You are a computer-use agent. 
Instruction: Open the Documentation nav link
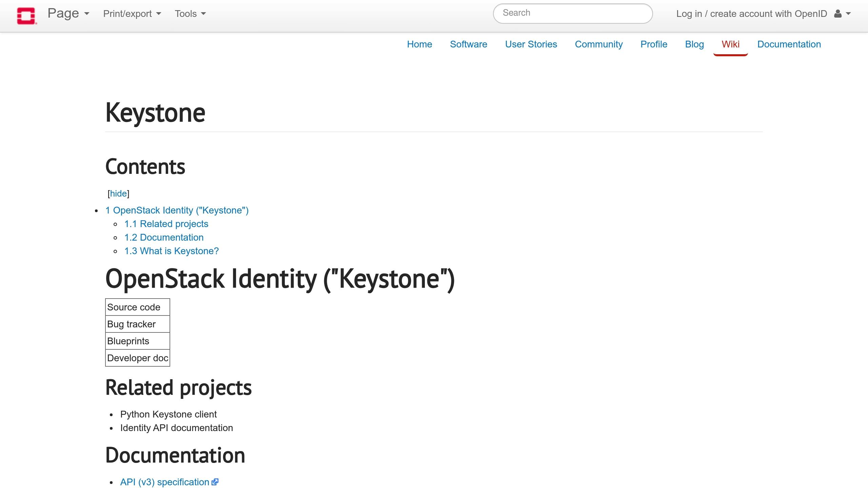tap(789, 44)
